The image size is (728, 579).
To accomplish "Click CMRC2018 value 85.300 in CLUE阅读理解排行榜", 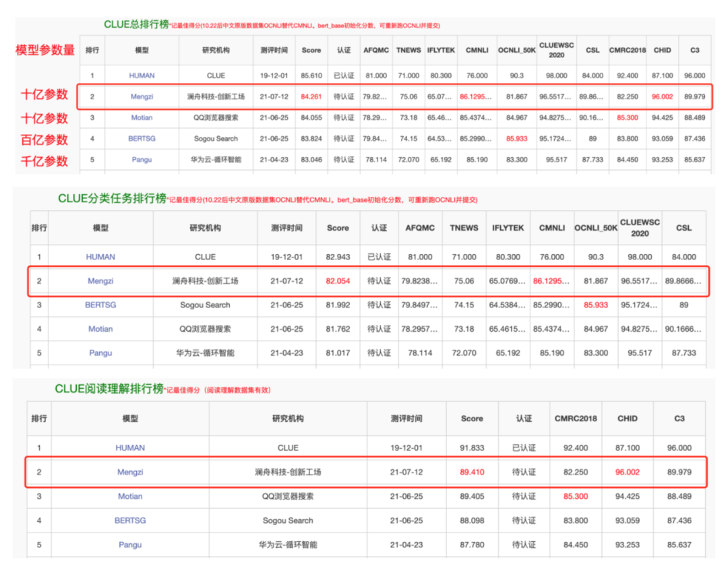I will (576, 496).
